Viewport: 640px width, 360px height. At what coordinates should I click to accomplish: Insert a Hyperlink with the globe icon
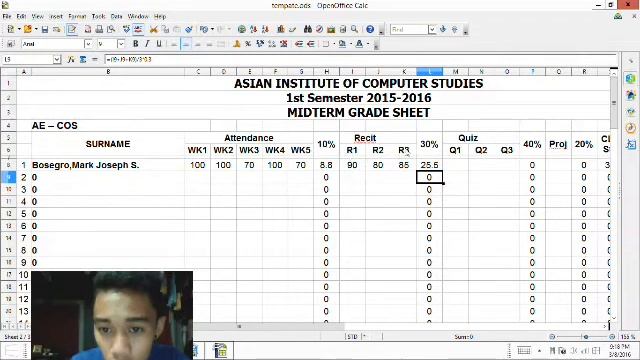242,29
